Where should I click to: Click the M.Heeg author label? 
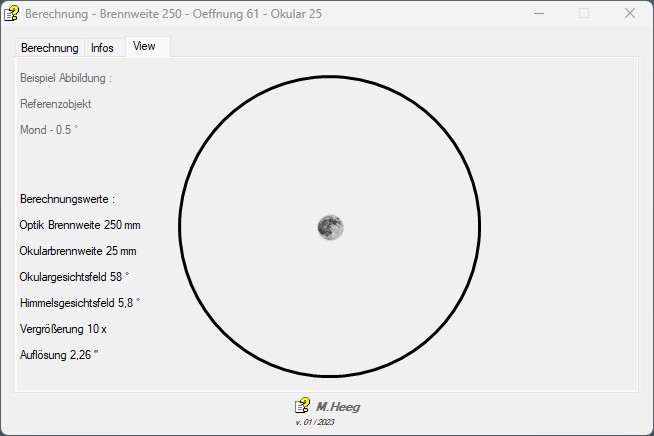pyautogui.click(x=338, y=407)
